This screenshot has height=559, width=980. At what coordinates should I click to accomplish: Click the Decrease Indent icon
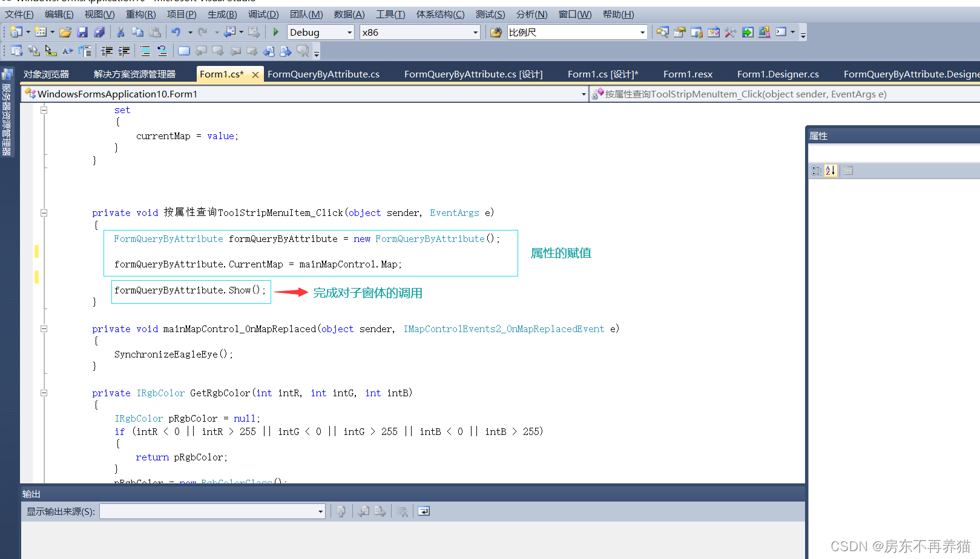[107, 51]
